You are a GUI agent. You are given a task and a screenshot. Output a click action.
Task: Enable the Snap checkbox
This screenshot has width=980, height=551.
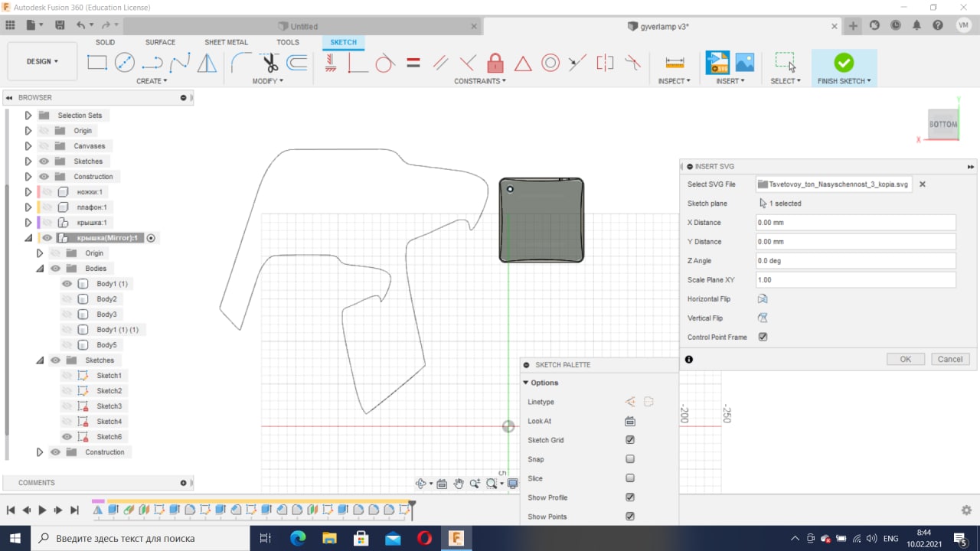[630, 459]
